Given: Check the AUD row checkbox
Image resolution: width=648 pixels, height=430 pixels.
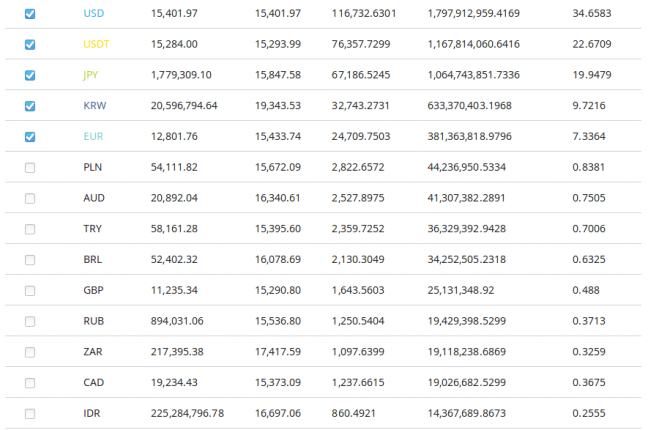Looking at the screenshot, I should pos(30,198).
